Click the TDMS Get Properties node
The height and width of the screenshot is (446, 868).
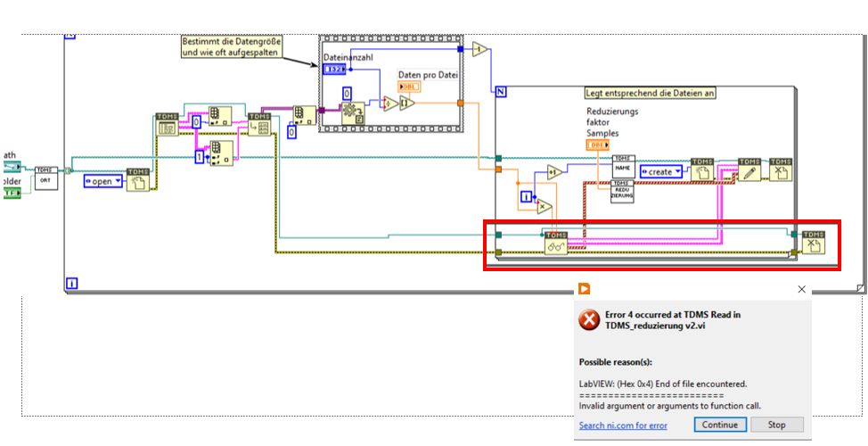tap(259, 125)
